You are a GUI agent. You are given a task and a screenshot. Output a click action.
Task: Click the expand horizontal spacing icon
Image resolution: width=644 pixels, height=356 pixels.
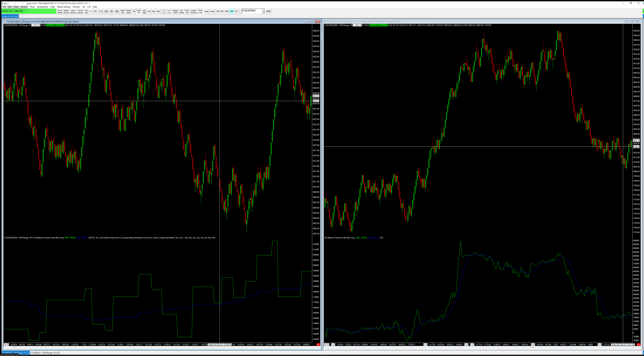[101, 11]
